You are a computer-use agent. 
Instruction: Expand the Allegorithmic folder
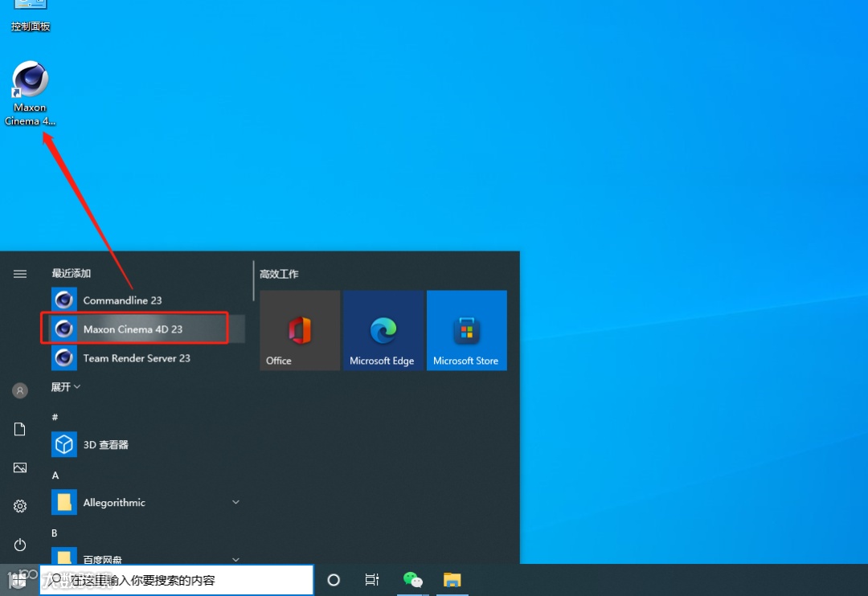(148, 502)
